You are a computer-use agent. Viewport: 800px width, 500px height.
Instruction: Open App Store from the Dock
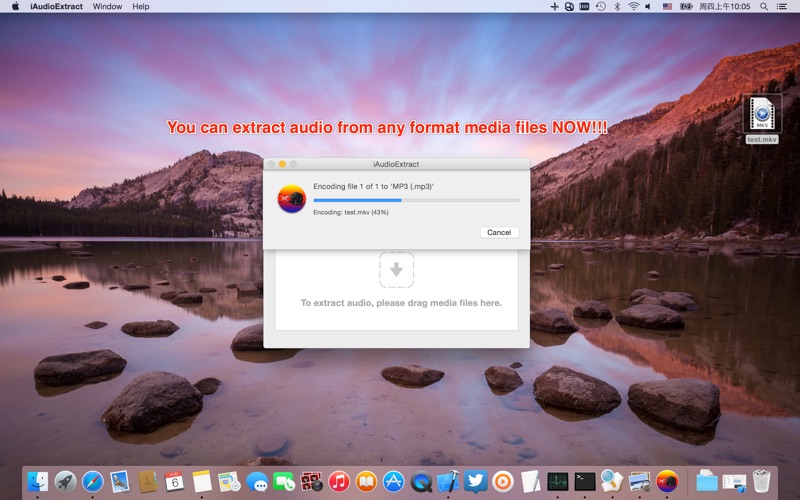393,481
